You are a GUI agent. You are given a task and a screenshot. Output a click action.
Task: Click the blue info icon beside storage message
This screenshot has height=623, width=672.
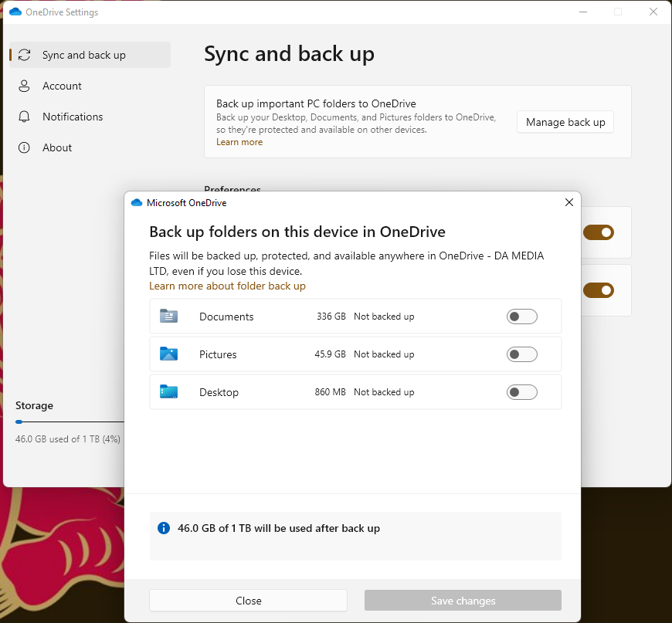click(x=164, y=528)
